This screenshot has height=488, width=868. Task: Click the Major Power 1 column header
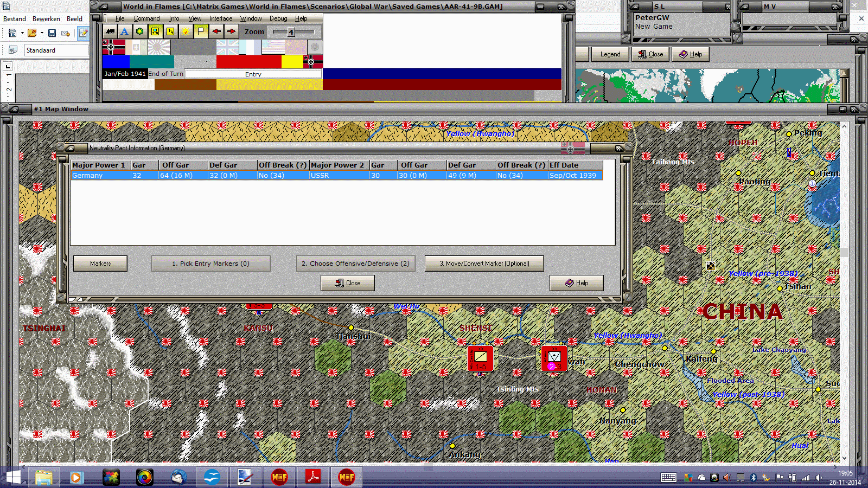[100, 165]
